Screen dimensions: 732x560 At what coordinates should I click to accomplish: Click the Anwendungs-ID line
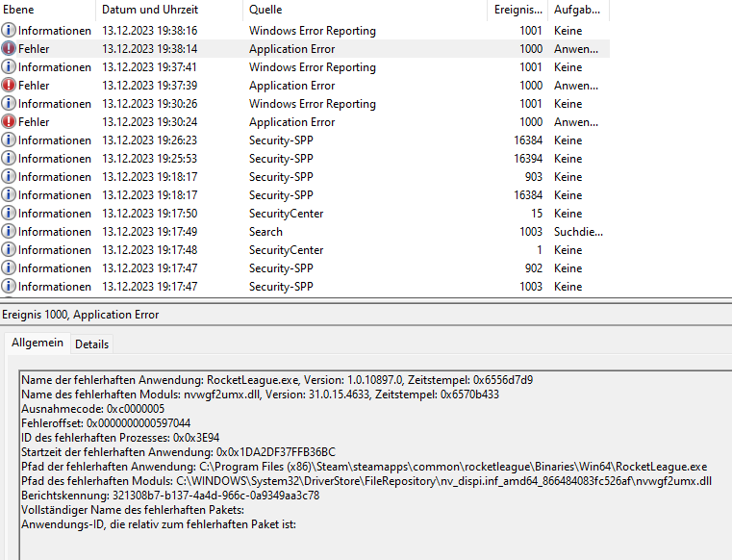pyautogui.click(x=159, y=524)
